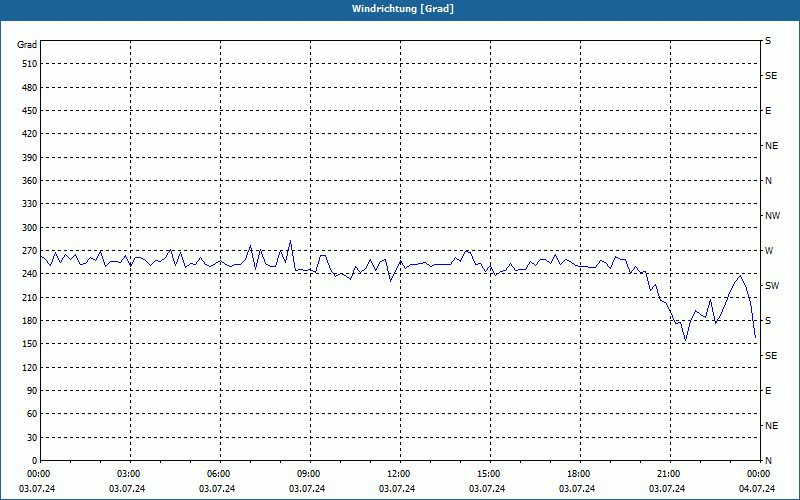The width and height of the screenshot is (800, 500).
Task: Select the N compass label level with 360
Action: point(768,181)
